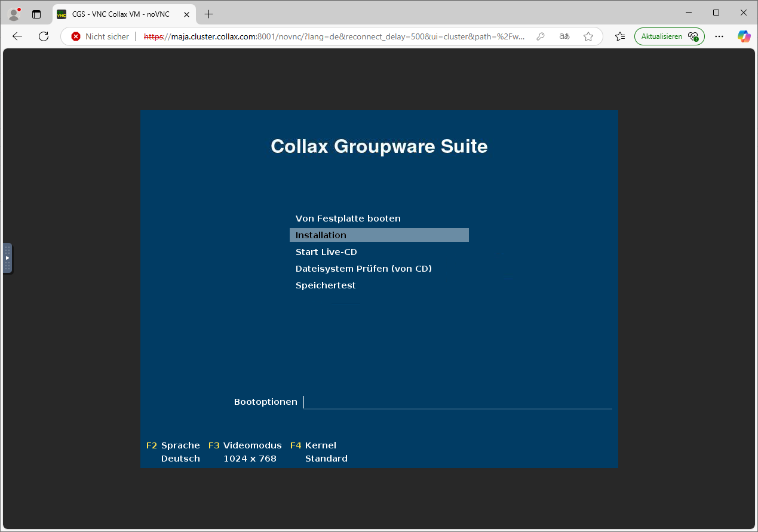Click the F2 Sprache option
The height and width of the screenshot is (532, 758).
pyautogui.click(x=173, y=445)
